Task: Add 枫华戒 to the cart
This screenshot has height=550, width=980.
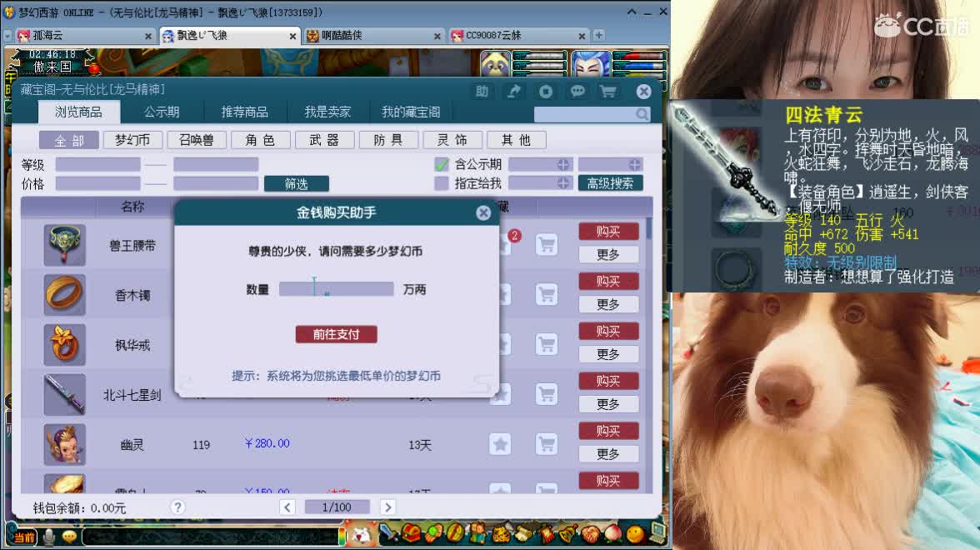Action: tap(547, 344)
